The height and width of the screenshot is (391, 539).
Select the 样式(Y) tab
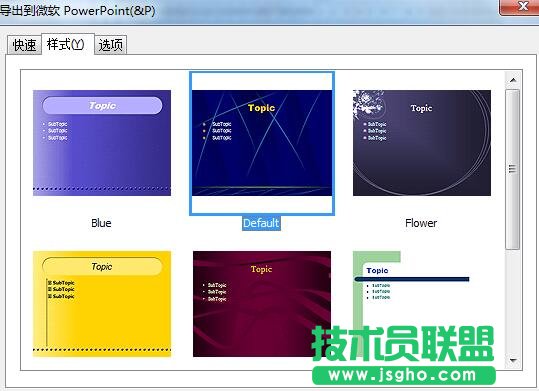coord(67,44)
